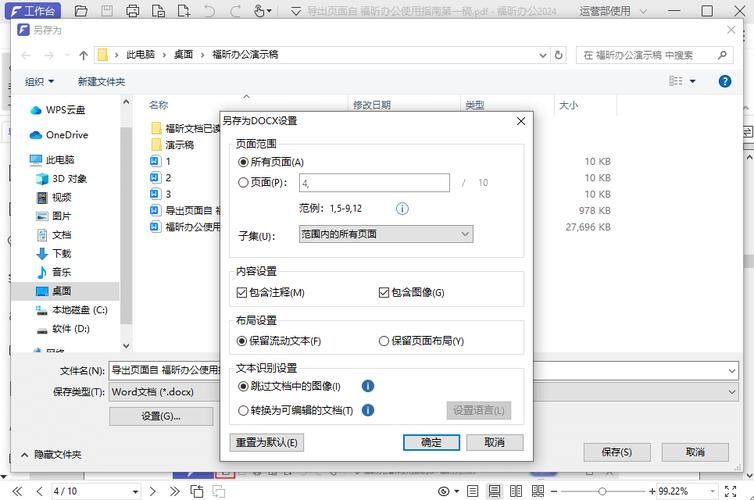Jump to last page with double-arrow icon

tap(174, 491)
